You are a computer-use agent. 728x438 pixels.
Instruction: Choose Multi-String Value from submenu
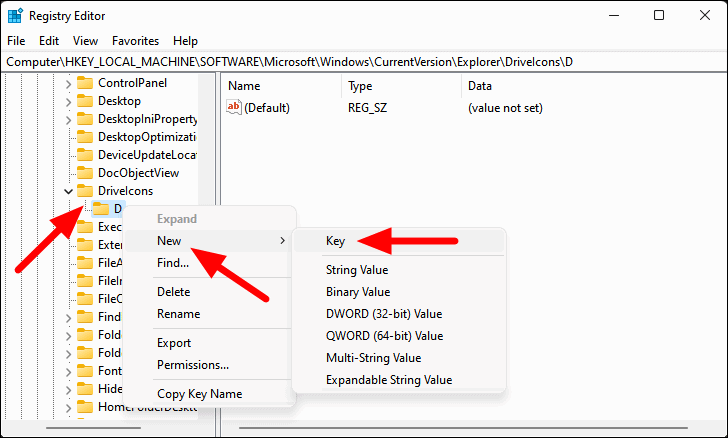pos(399,358)
